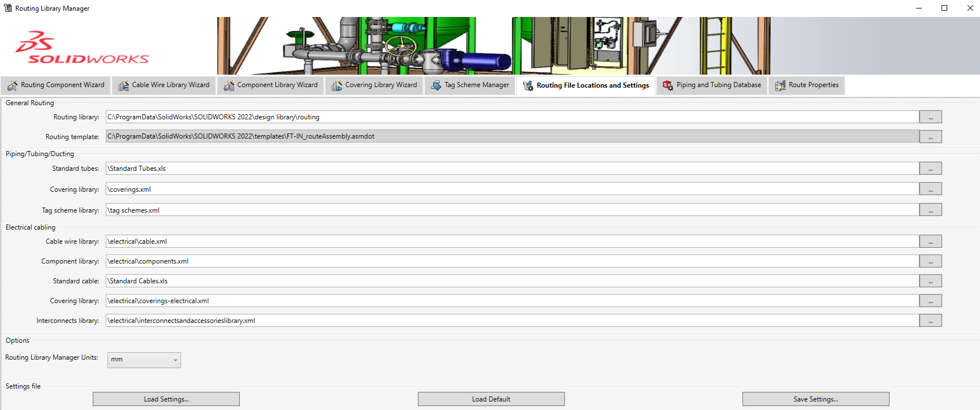
Task: Click the Tag Scheme Manager icon
Action: 436,85
